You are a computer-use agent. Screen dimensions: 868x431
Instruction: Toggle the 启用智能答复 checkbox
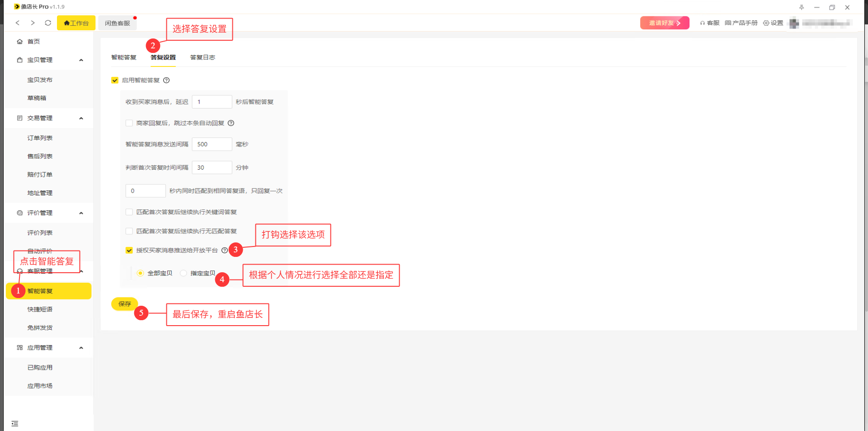(x=115, y=81)
